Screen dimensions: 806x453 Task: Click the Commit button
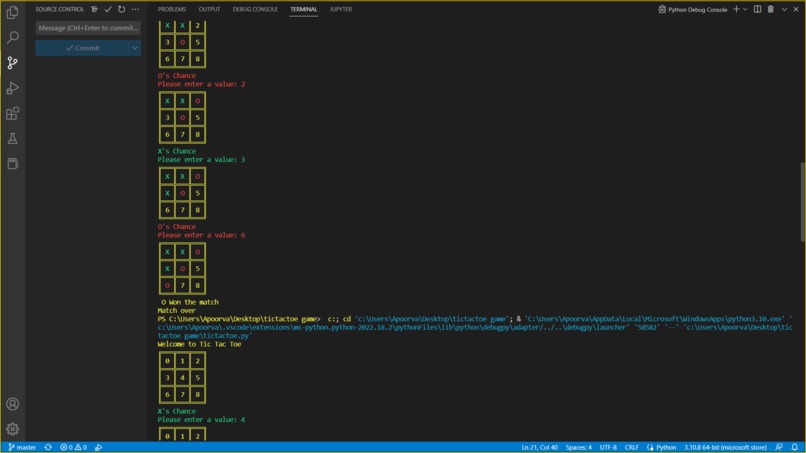click(x=82, y=48)
